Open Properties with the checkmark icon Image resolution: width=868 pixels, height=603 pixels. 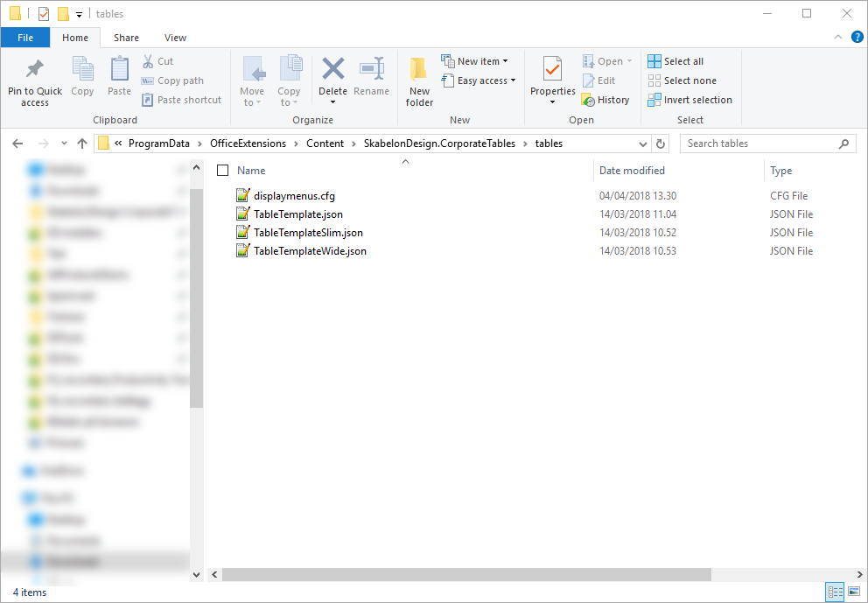click(x=552, y=68)
